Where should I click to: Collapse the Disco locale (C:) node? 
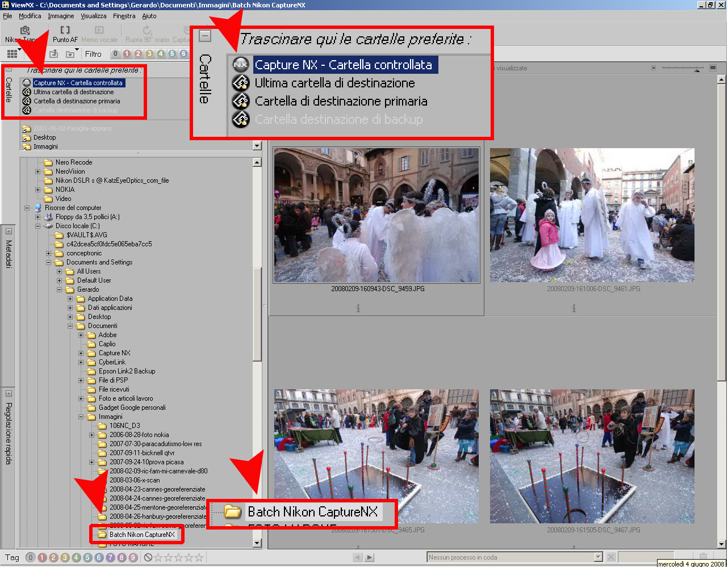pyautogui.click(x=38, y=226)
